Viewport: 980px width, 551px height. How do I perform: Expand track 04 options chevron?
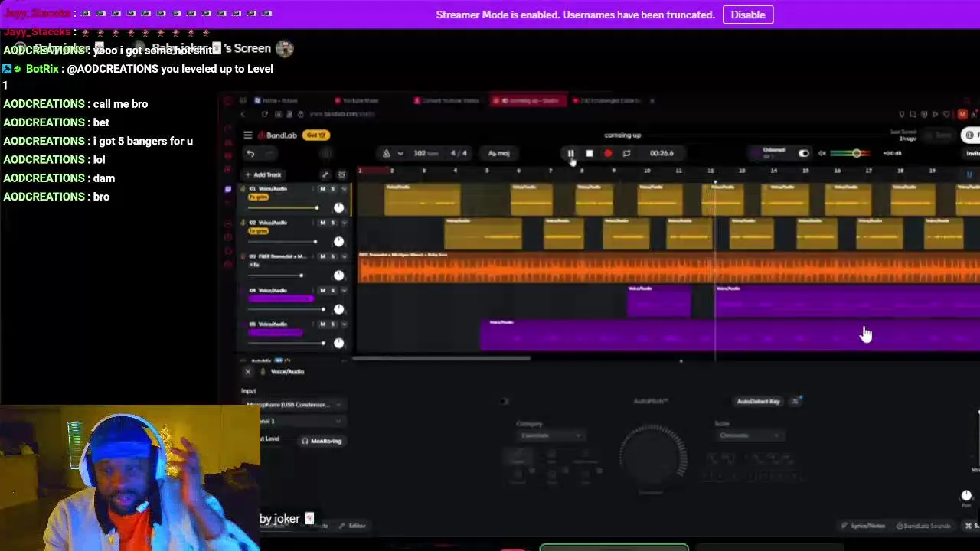pos(344,291)
